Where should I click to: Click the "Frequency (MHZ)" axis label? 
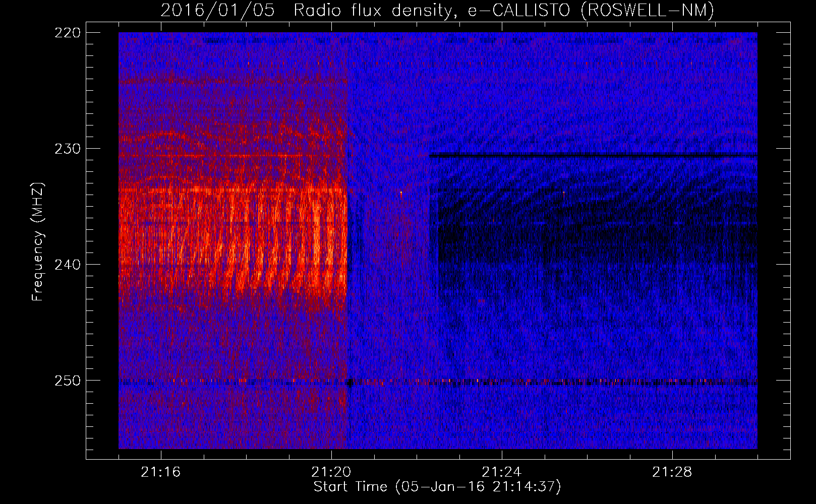click(38, 241)
